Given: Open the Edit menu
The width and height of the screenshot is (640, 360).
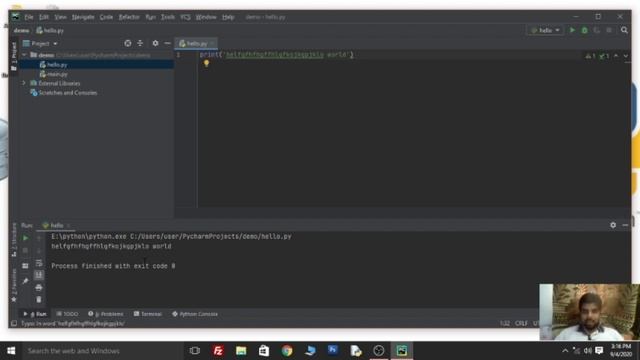Looking at the screenshot, I should (44, 17).
